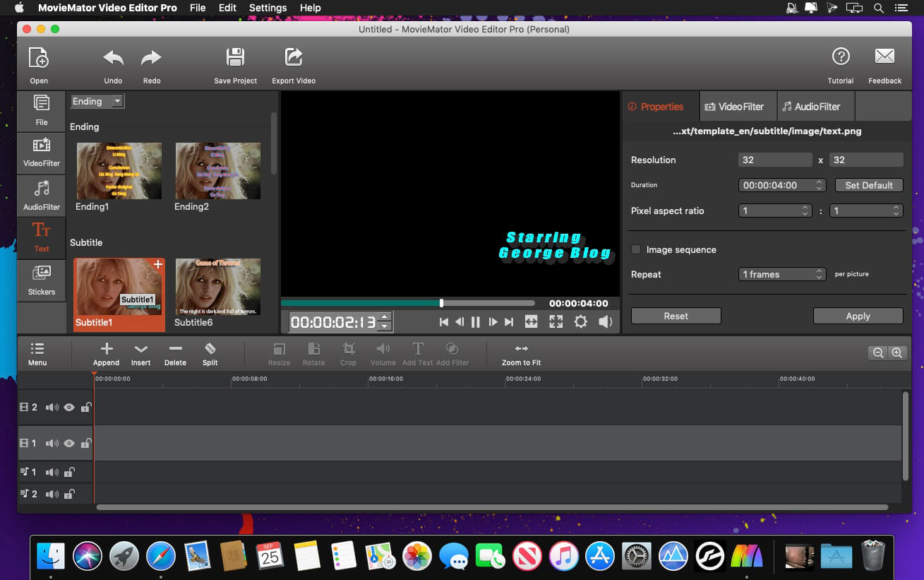Toggle fit-width preview zoom icon
Viewport: 924px width, 580px height.
coord(532,322)
